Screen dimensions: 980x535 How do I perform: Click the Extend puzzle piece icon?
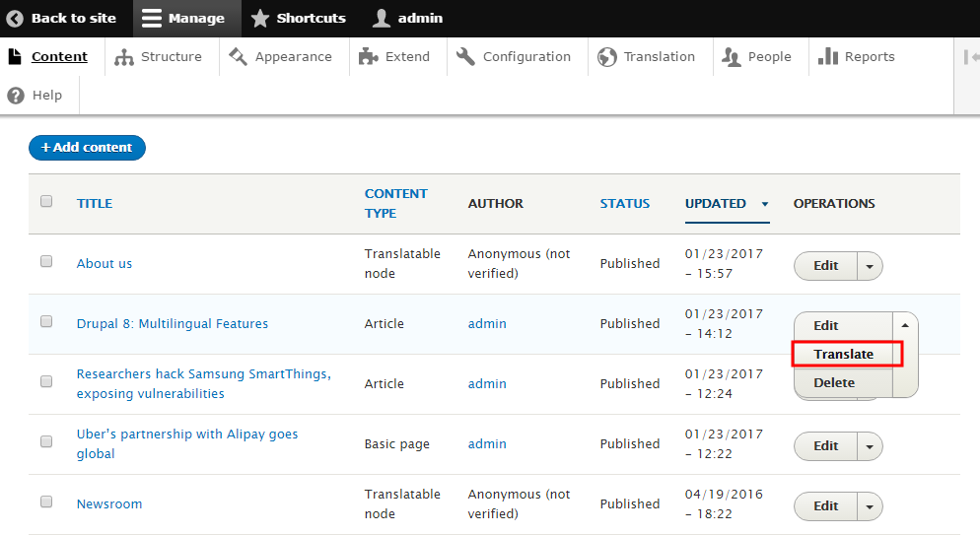(368, 57)
